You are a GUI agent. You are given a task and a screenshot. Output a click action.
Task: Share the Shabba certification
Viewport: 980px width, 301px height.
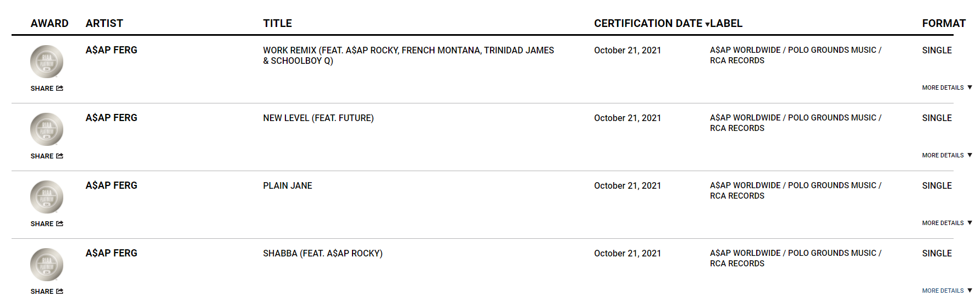[47, 291]
